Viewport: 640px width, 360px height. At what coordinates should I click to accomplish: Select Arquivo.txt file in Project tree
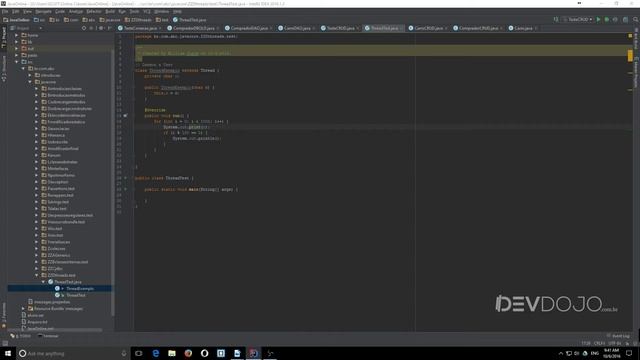[34, 322]
